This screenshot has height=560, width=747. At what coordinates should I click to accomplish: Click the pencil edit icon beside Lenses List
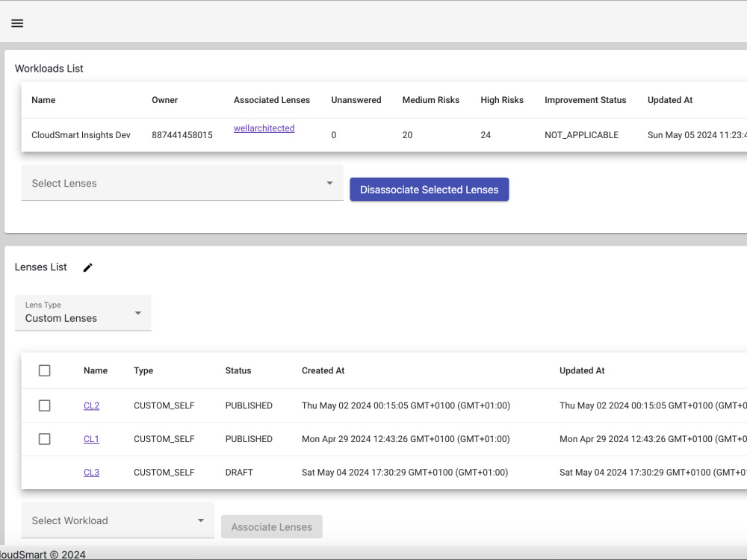click(87, 267)
